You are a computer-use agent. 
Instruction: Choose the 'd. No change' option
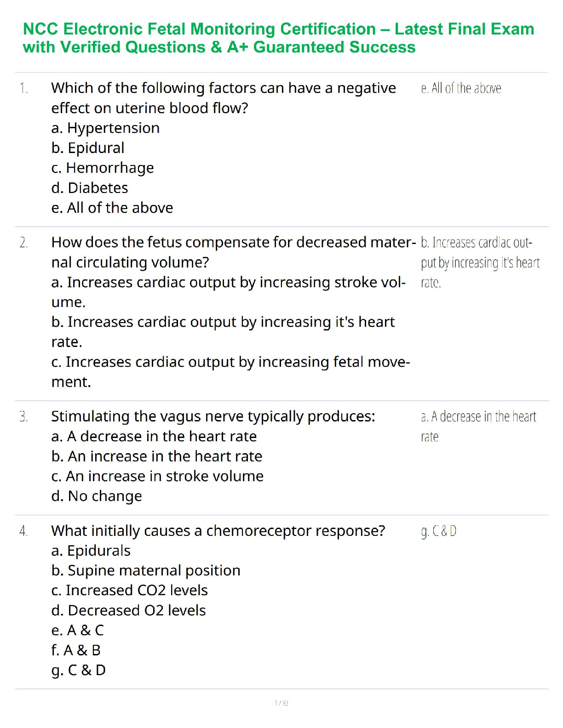point(97,496)
